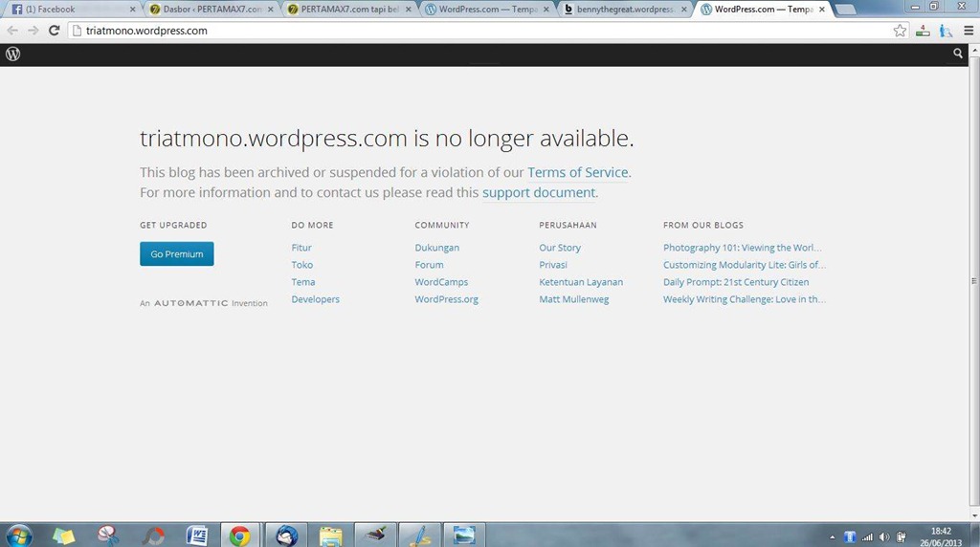The image size is (980, 547).
Task: Open the search icon in WordPress bar
Action: (958, 55)
